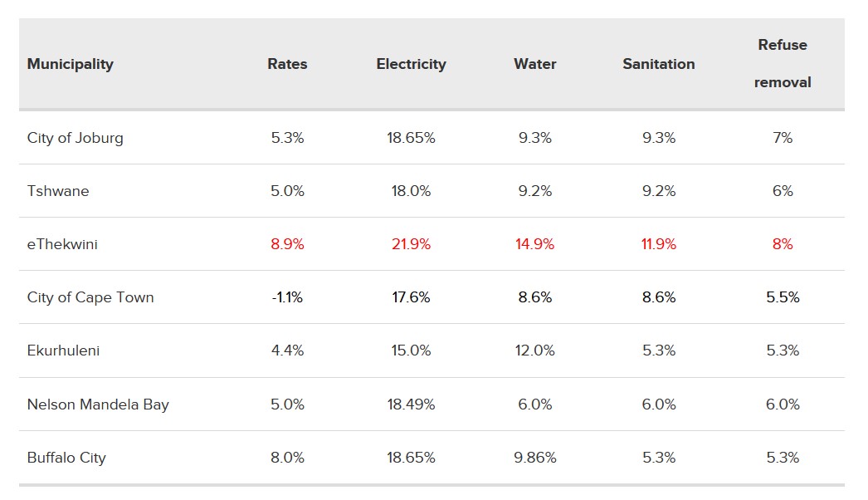868x500 pixels.
Task: Click City of Cape Town cell
Action: (90, 297)
